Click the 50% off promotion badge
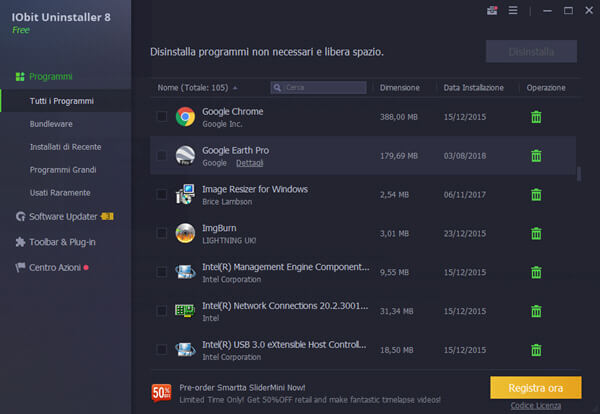Image resolution: width=600 pixels, height=414 pixels. (x=161, y=393)
